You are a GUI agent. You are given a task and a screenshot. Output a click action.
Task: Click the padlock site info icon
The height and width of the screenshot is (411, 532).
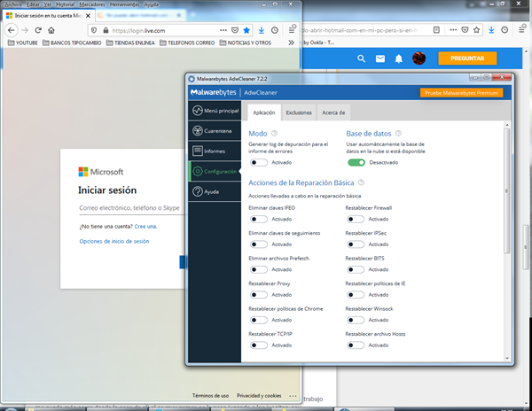tap(106, 30)
